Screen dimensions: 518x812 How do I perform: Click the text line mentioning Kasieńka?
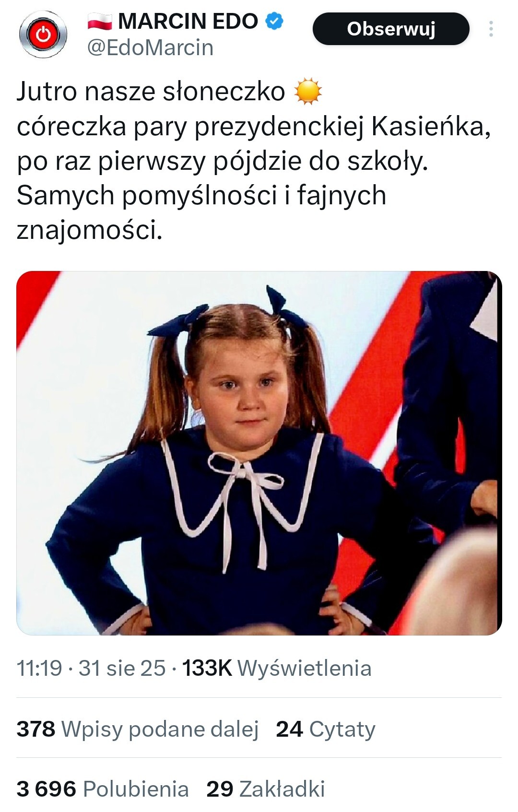[x=254, y=127]
